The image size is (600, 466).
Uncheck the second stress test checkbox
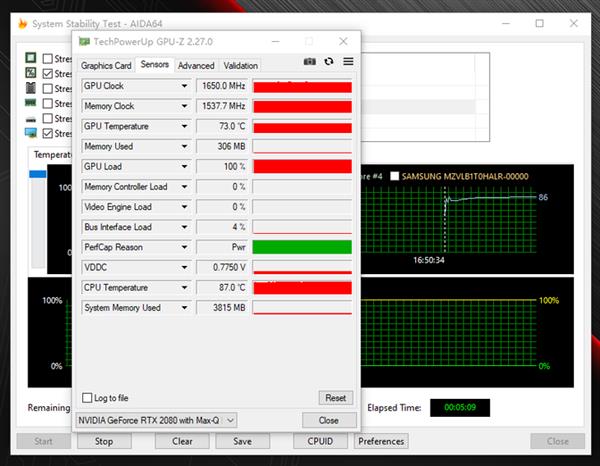pyautogui.click(x=49, y=73)
